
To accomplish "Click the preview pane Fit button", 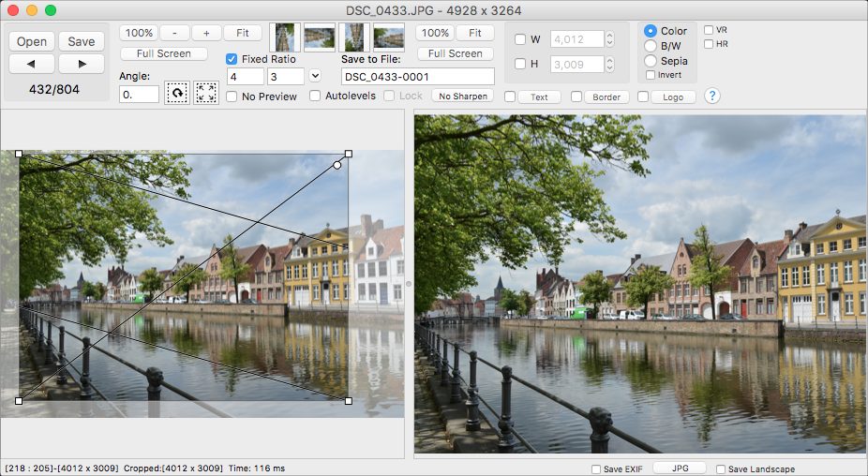I will (x=475, y=33).
